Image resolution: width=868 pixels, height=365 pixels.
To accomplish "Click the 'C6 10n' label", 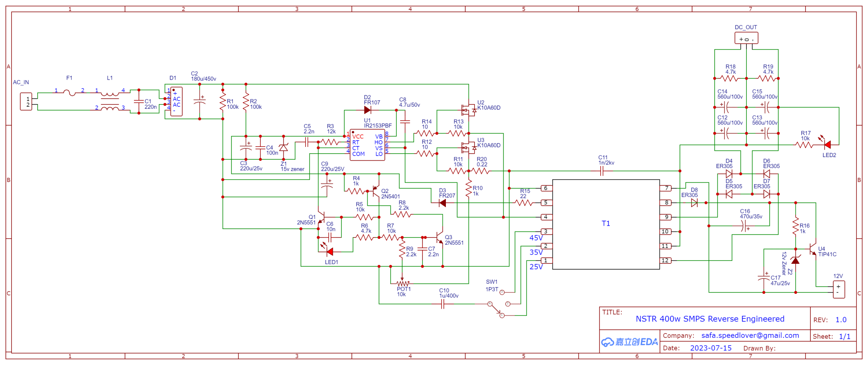I will (331, 227).
